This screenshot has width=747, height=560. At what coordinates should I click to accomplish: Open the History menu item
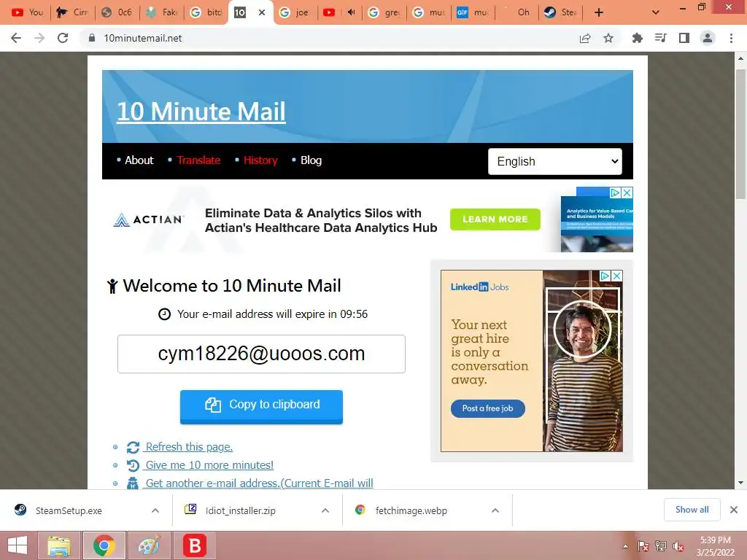(x=260, y=160)
